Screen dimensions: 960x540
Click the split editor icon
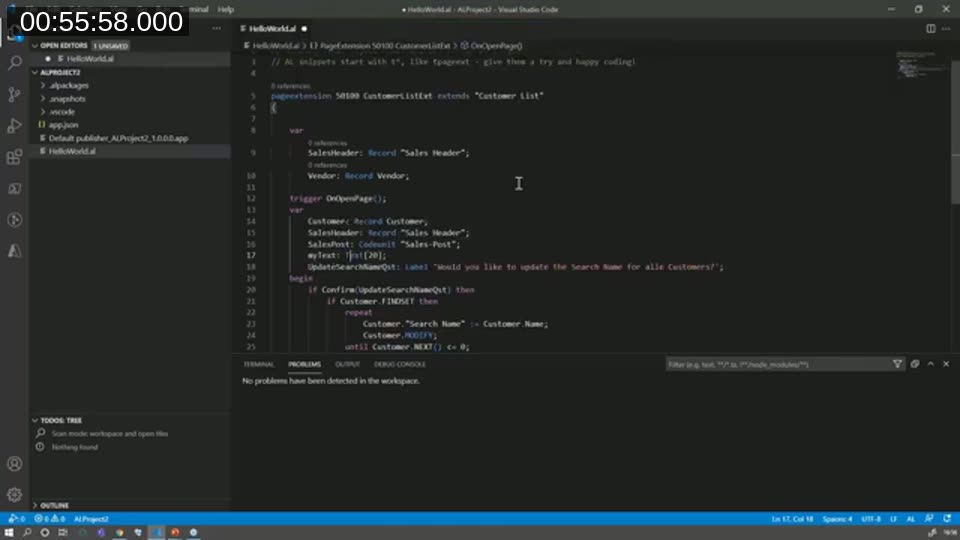[x=931, y=28]
